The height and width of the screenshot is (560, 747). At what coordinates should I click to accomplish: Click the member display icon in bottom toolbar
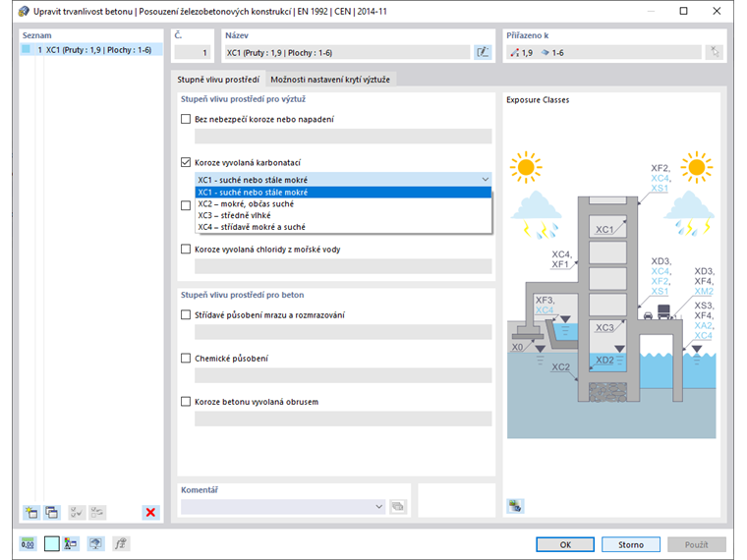[71, 544]
